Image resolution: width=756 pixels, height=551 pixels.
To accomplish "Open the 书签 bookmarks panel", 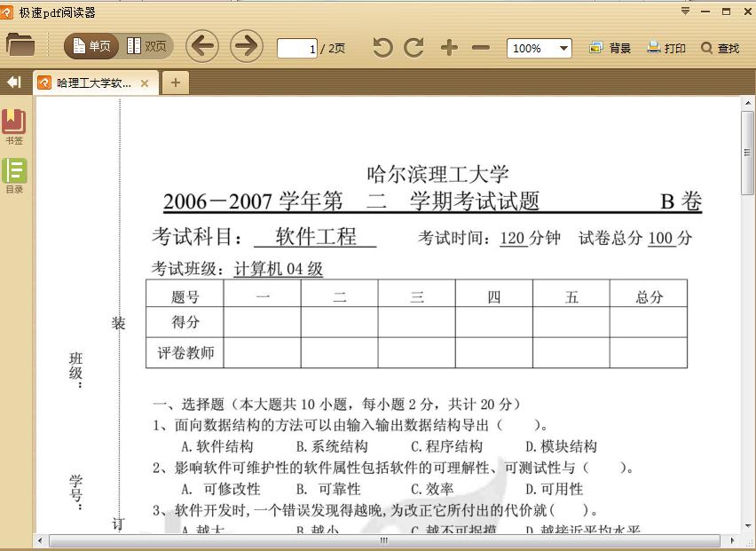I will coord(14,123).
